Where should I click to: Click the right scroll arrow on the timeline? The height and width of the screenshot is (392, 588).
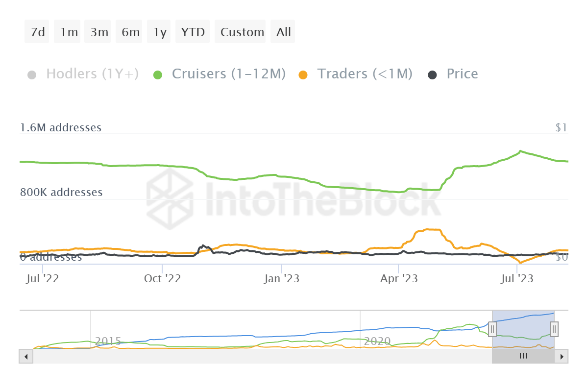563,356
